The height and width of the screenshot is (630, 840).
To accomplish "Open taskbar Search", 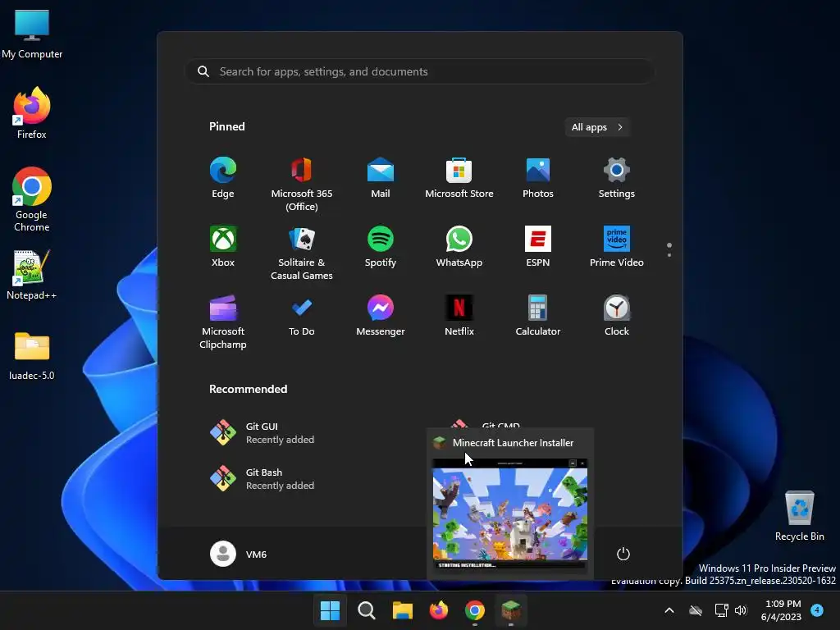I will click(x=367, y=610).
